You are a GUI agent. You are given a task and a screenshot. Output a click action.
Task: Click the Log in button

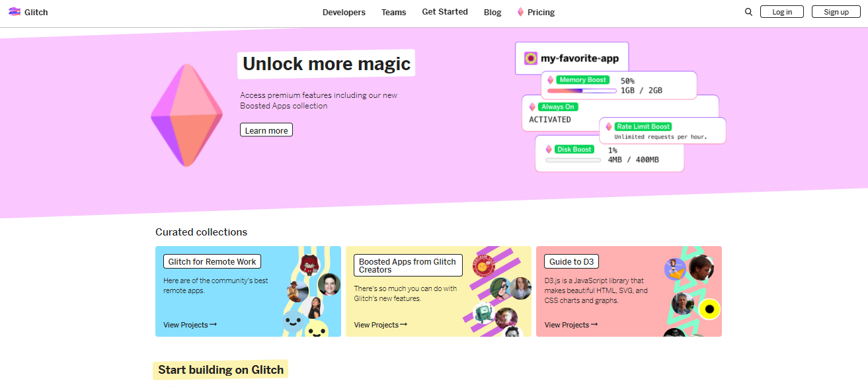coord(782,12)
